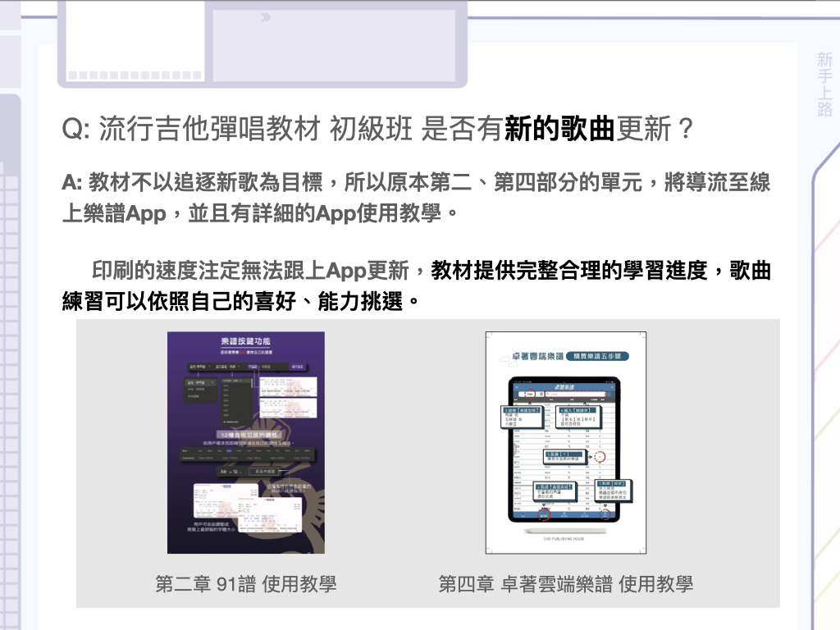Image resolution: width=840 pixels, height=630 pixels.
Task: Click the 新手上路 vertical side label
Action: [824, 84]
